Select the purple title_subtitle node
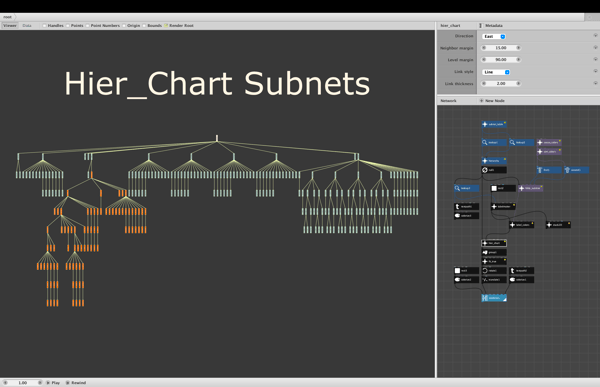The image size is (600, 387). click(x=531, y=188)
